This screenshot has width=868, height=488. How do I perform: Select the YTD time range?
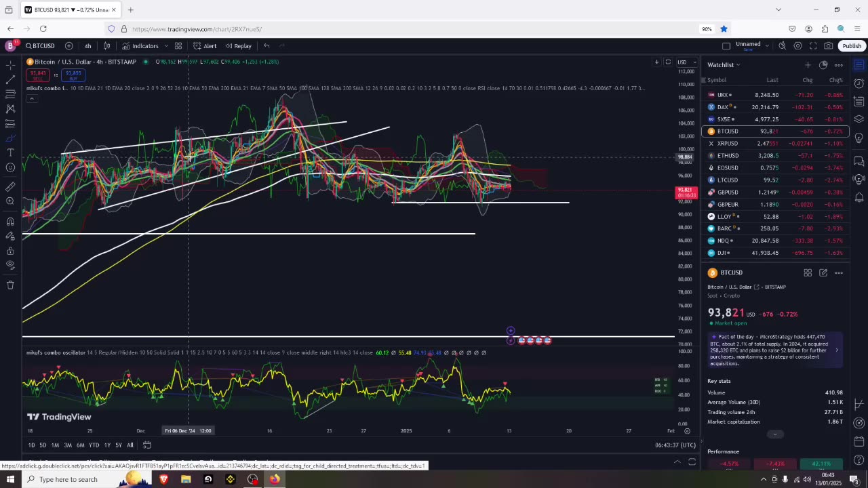coord(94,445)
